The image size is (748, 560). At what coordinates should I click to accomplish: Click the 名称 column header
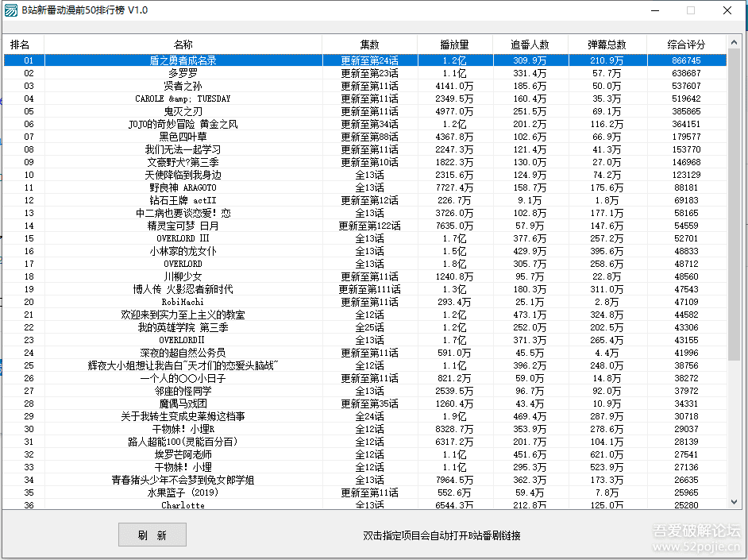[183, 44]
